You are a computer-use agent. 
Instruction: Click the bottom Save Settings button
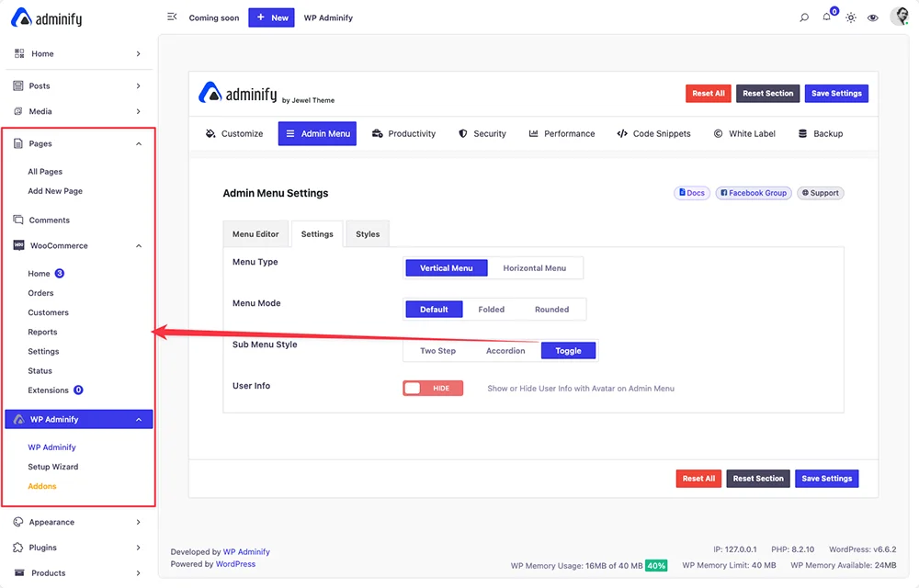(826, 479)
